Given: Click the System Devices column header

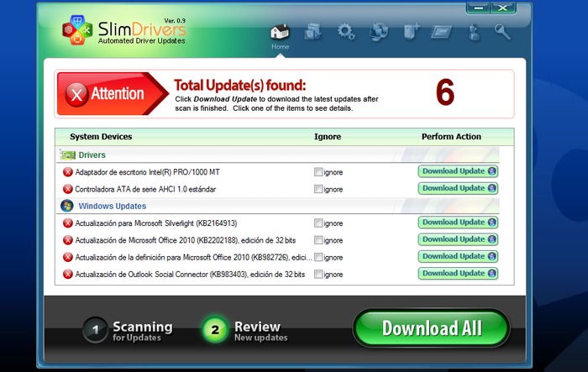Looking at the screenshot, I should [x=101, y=137].
